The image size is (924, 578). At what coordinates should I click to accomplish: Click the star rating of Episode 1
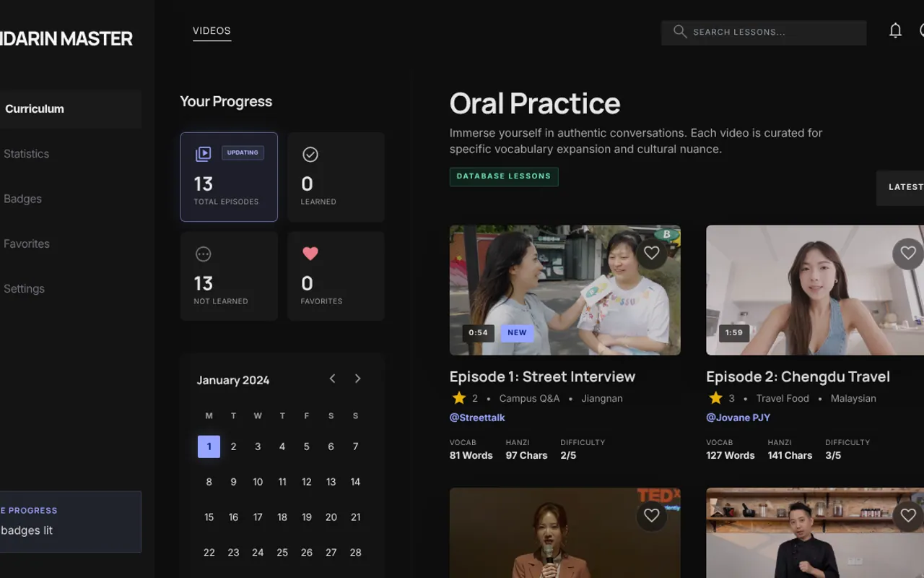tap(459, 398)
